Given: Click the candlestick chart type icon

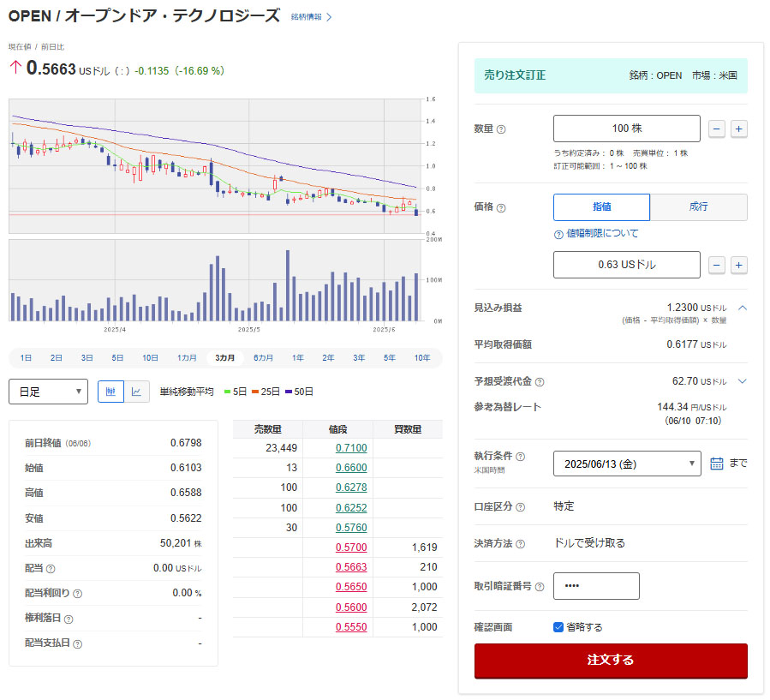Looking at the screenshot, I should click(110, 392).
